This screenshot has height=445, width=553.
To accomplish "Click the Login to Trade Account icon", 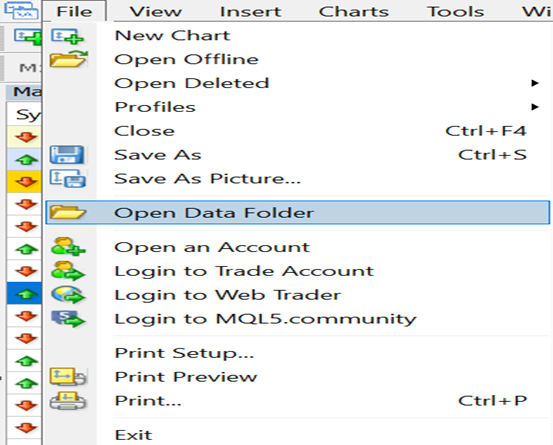I will tap(68, 271).
